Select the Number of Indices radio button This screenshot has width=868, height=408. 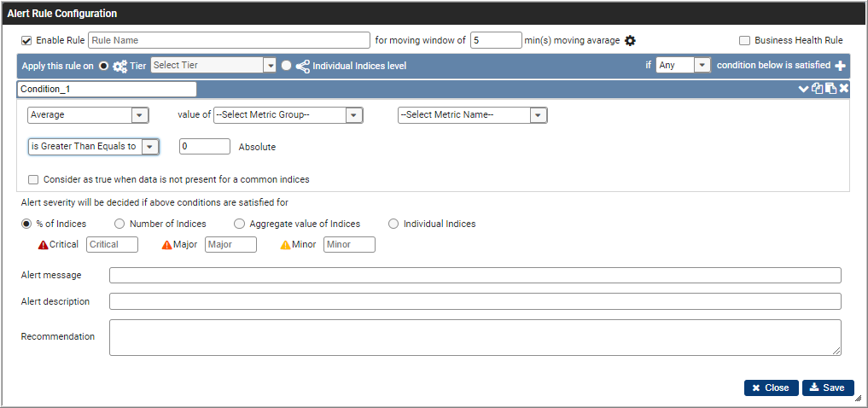click(119, 224)
